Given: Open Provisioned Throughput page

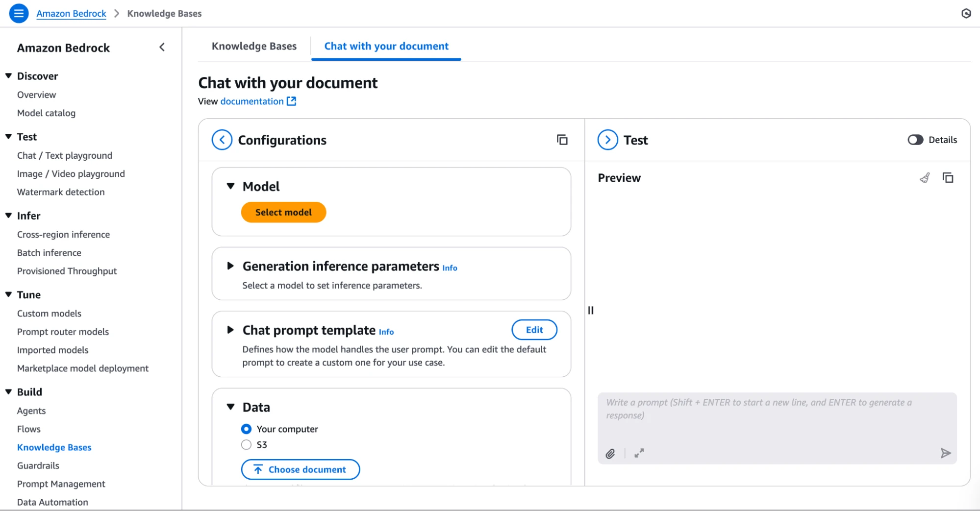Looking at the screenshot, I should pyautogui.click(x=67, y=271).
